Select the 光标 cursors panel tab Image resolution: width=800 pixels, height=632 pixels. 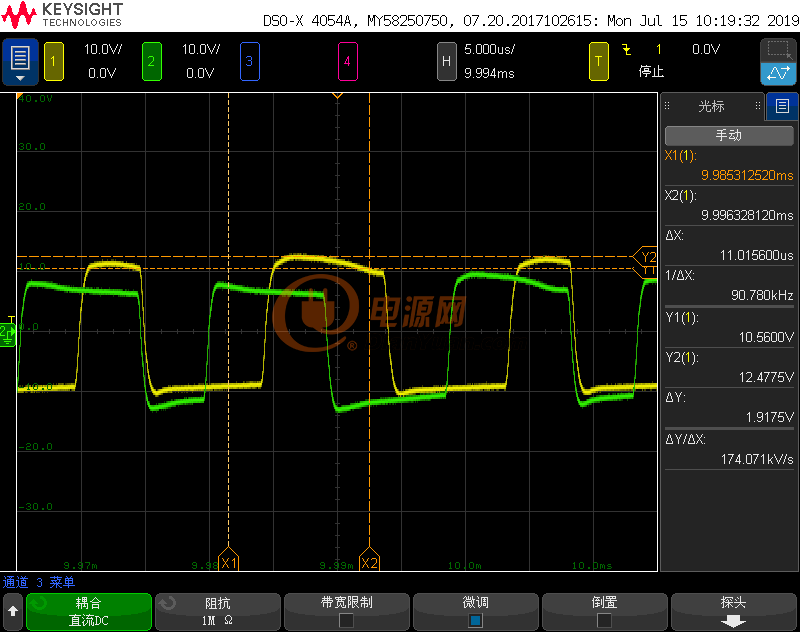(x=712, y=106)
